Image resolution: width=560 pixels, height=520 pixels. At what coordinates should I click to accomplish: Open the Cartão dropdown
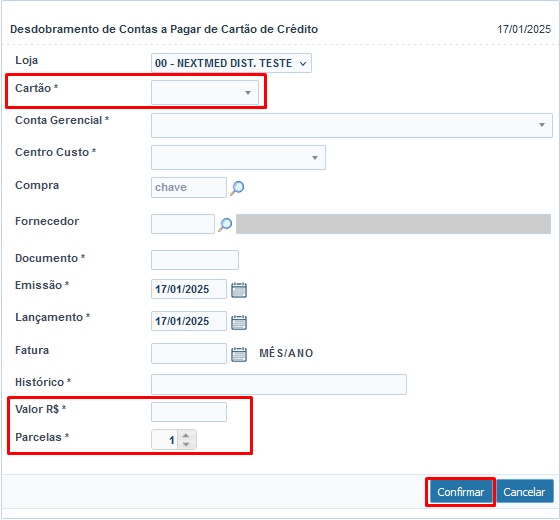pos(205,92)
